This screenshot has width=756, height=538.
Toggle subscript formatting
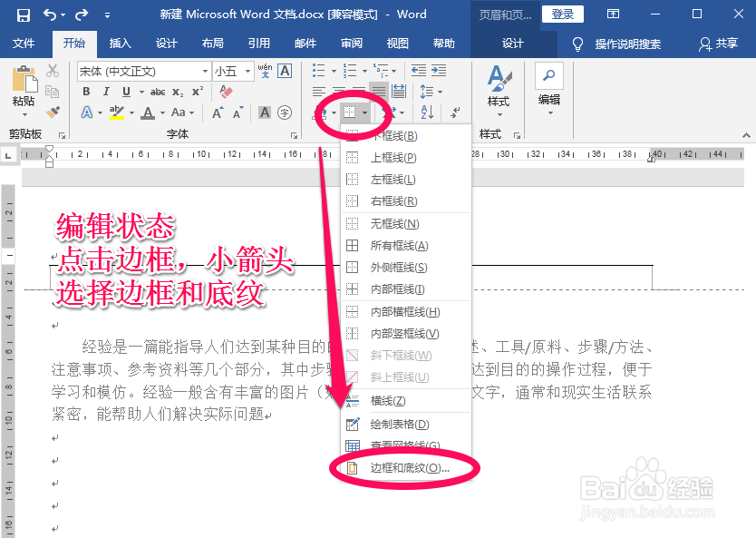click(178, 92)
